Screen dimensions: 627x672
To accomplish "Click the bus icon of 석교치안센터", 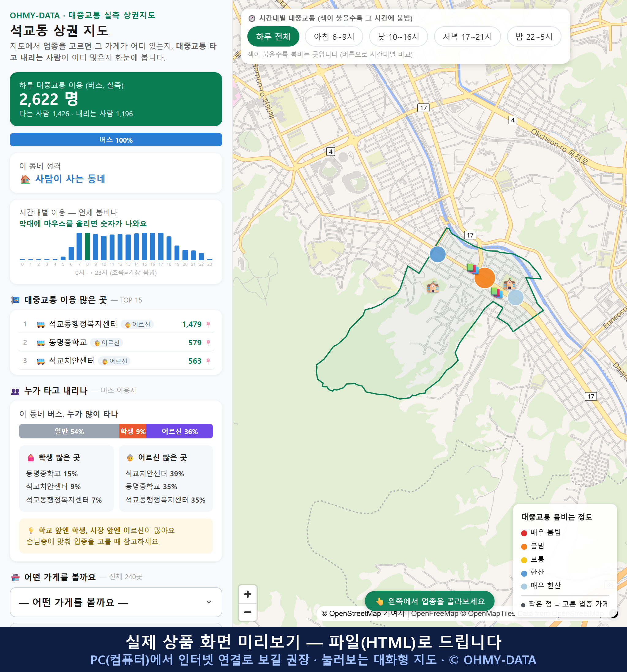I will point(40,361).
